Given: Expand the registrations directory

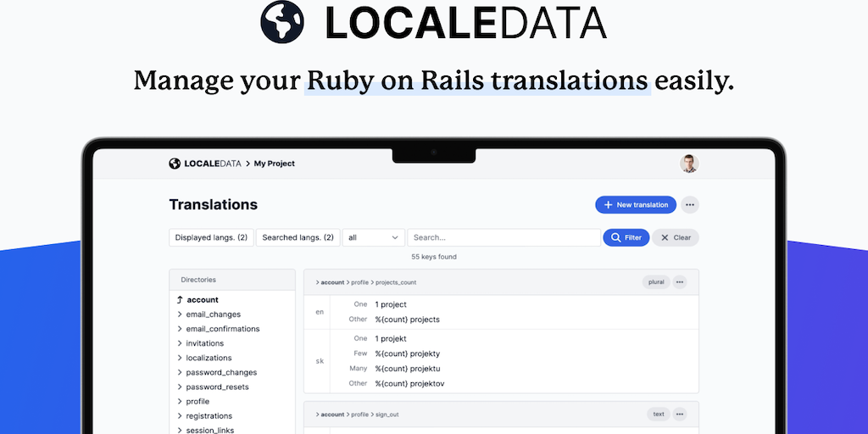Looking at the screenshot, I should [x=205, y=415].
